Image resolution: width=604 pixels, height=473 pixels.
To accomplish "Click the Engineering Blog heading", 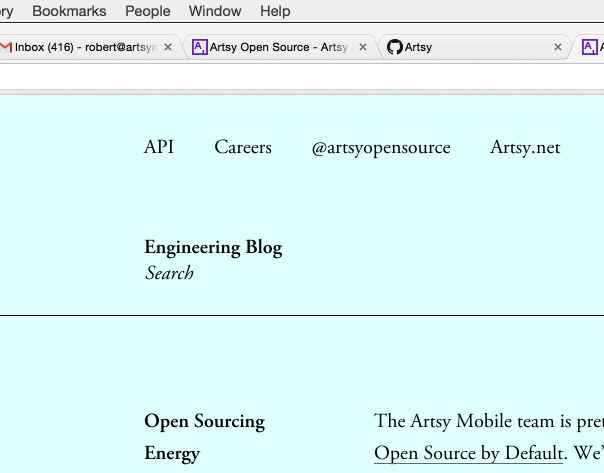I will [x=213, y=248].
